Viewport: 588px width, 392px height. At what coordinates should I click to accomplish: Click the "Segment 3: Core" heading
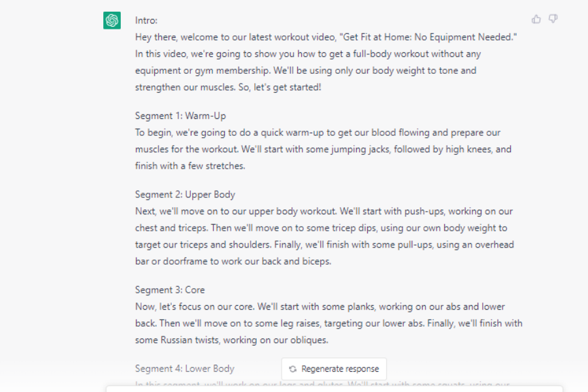(170, 290)
